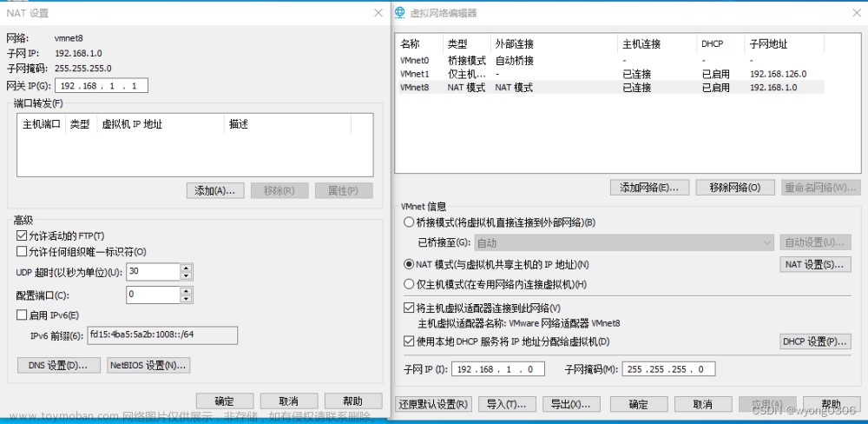
Task: Click the 子网 IP field in network editor
Action: pyautogui.click(x=498, y=369)
